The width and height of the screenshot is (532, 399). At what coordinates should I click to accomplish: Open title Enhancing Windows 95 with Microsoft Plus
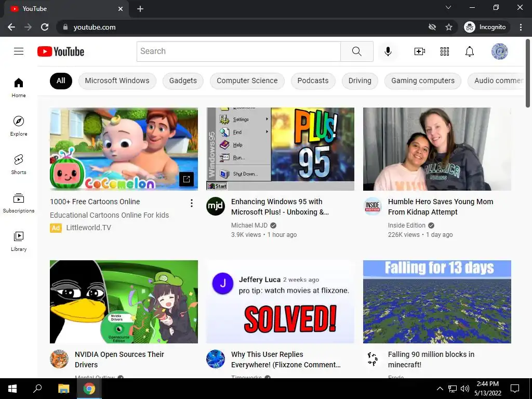coord(280,207)
